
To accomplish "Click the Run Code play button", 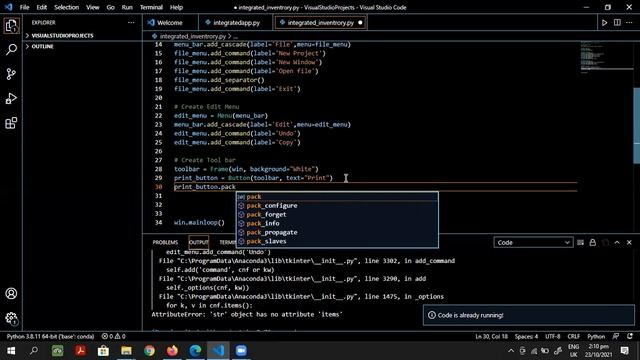I will pyautogui.click(x=604, y=23).
